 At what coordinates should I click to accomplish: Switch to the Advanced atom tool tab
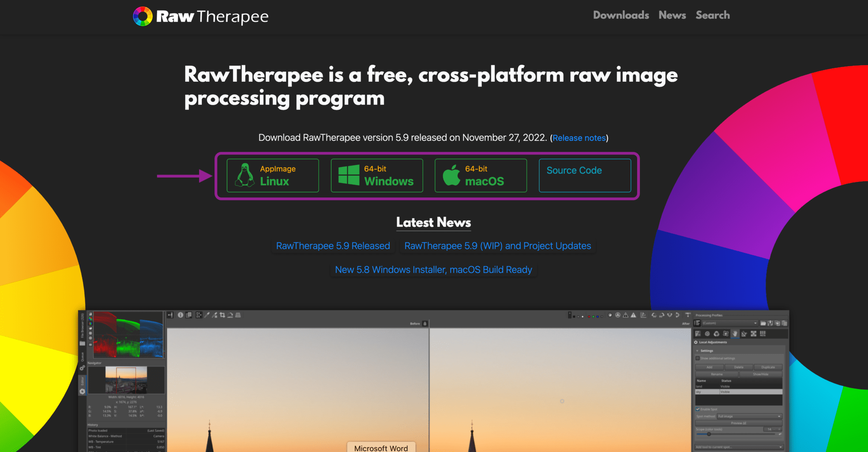726,334
